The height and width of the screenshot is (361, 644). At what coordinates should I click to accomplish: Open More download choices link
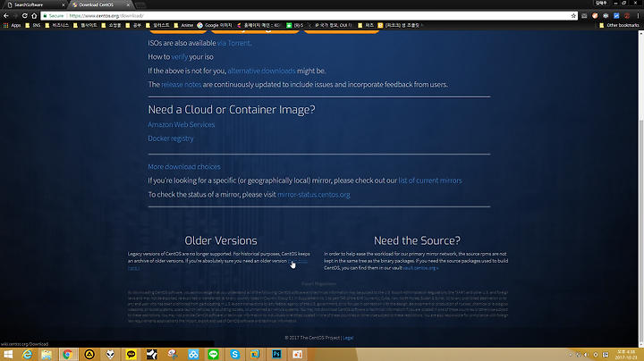pyautogui.click(x=184, y=166)
